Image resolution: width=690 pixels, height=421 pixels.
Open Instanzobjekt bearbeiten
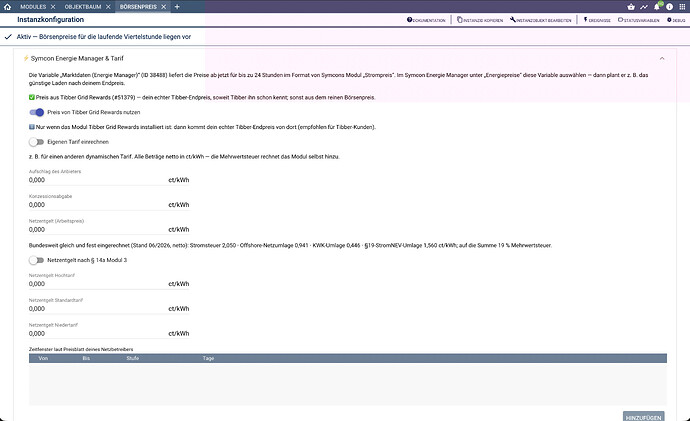(541, 20)
